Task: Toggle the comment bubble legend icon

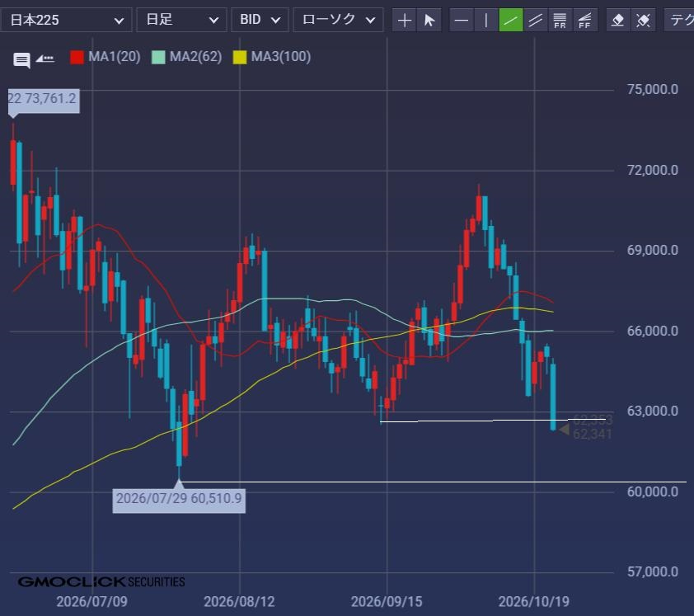Action: (x=21, y=59)
